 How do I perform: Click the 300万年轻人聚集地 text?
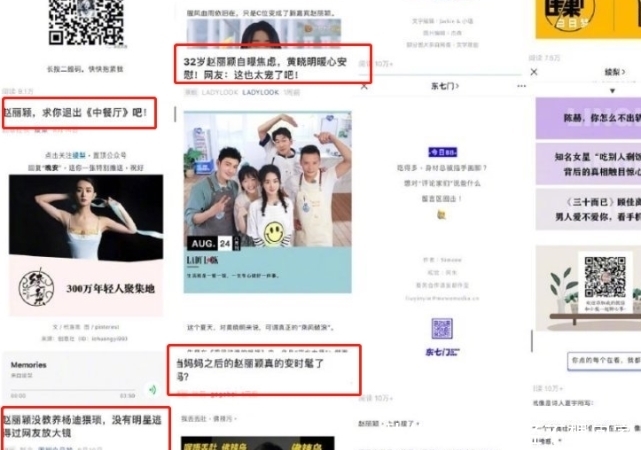point(110,289)
